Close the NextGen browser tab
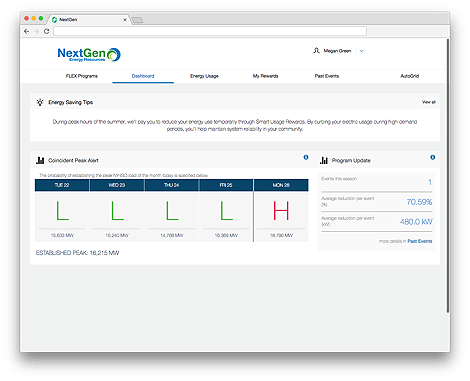Viewport: 470px width, 381px height. (x=125, y=20)
